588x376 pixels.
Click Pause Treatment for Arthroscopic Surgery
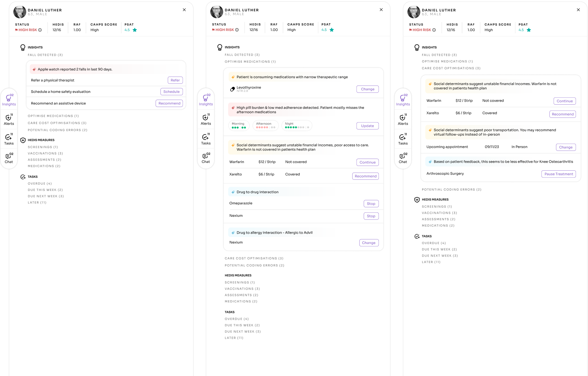click(558, 174)
